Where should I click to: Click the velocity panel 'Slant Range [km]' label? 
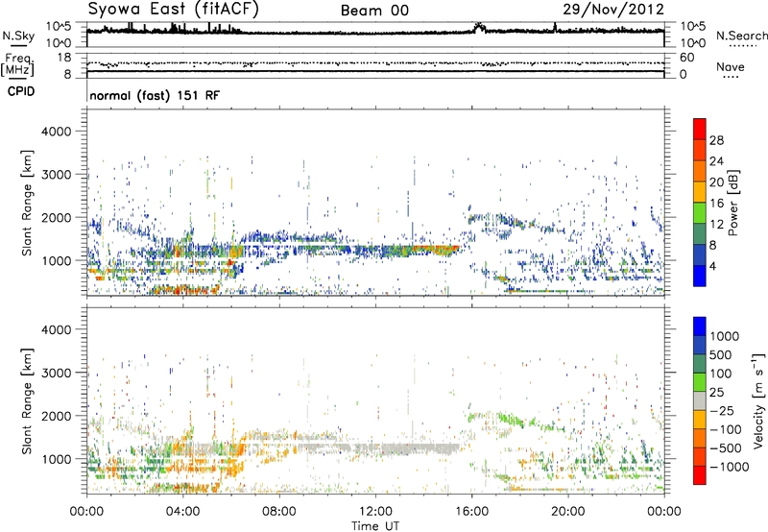(x=27, y=401)
